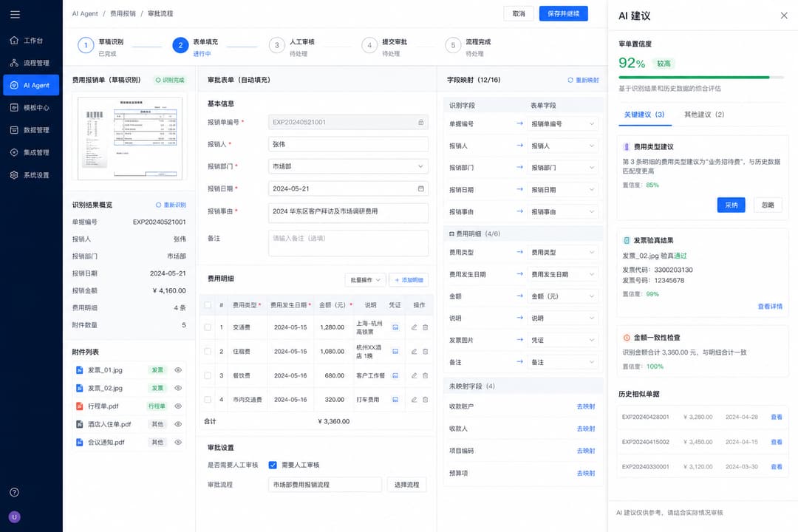
Task: Open the help question-mark icon
Action: pyautogui.click(x=14, y=492)
